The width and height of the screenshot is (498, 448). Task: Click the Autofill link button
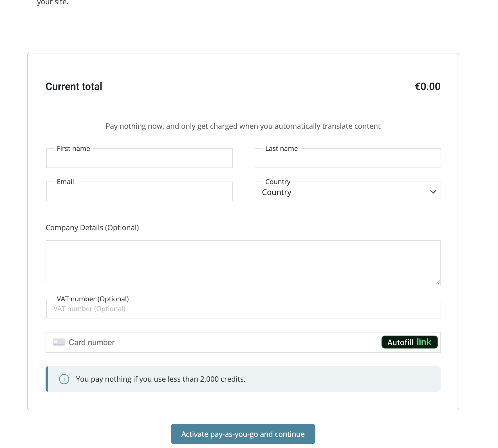(x=409, y=342)
